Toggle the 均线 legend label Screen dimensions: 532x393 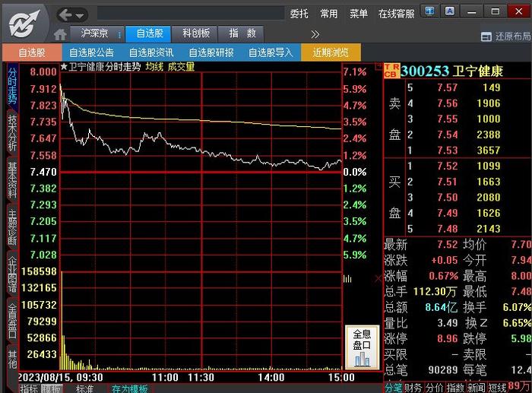(x=154, y=67)
